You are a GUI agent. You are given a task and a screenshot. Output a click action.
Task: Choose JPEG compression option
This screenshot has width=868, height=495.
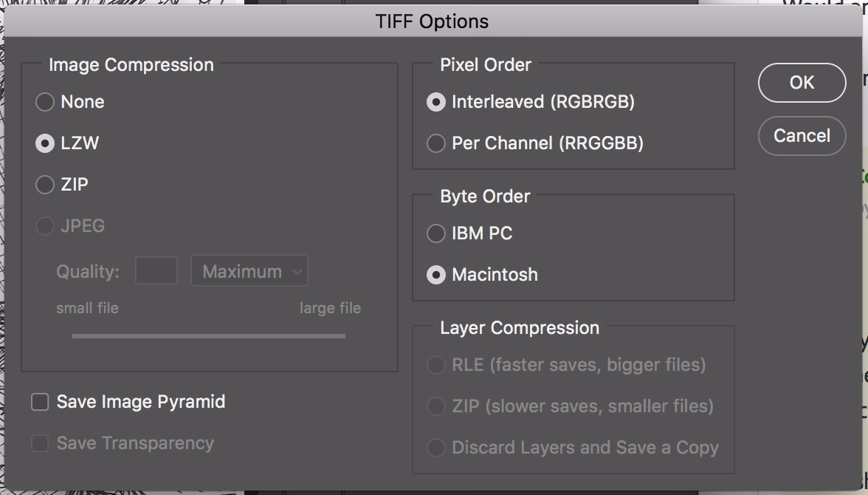[x=44, y=226]
